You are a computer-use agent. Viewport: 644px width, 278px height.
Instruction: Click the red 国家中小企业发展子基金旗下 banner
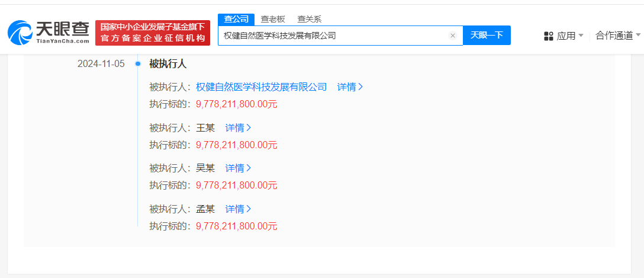pyautogui.click(x=153, y=33)
